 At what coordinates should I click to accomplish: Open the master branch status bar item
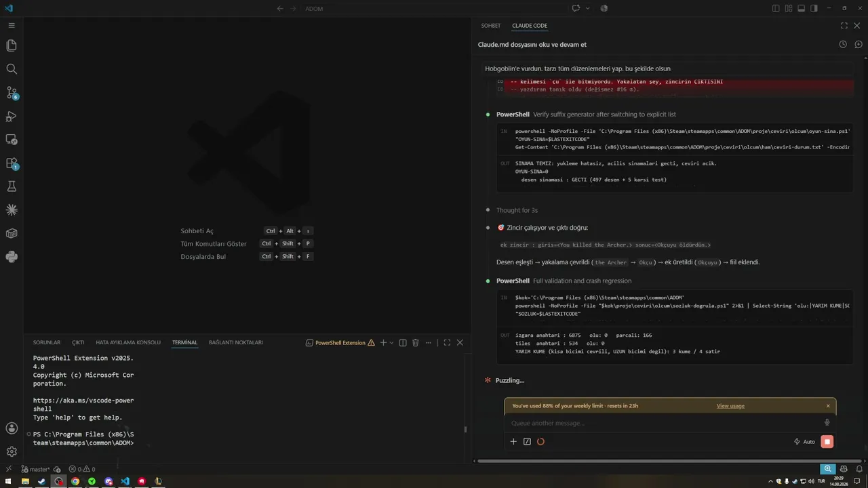[35, 469]
